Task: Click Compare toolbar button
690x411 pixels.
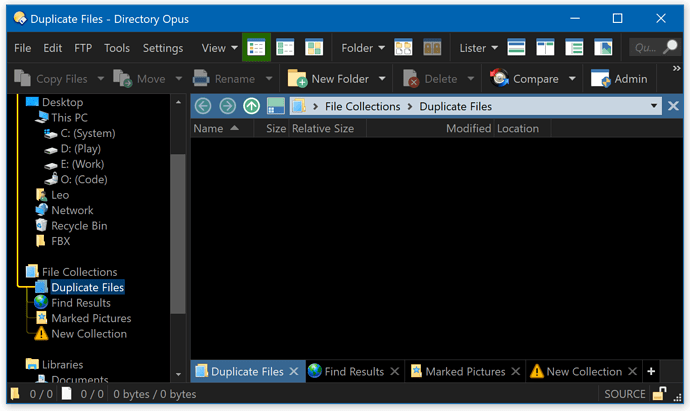Action: tap(525, 79)
